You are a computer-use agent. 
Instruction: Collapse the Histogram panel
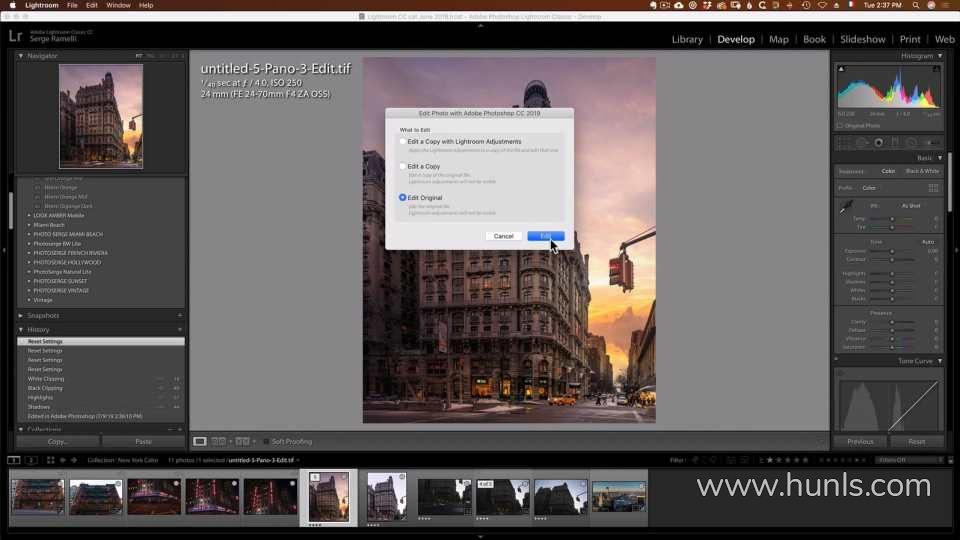940,56
